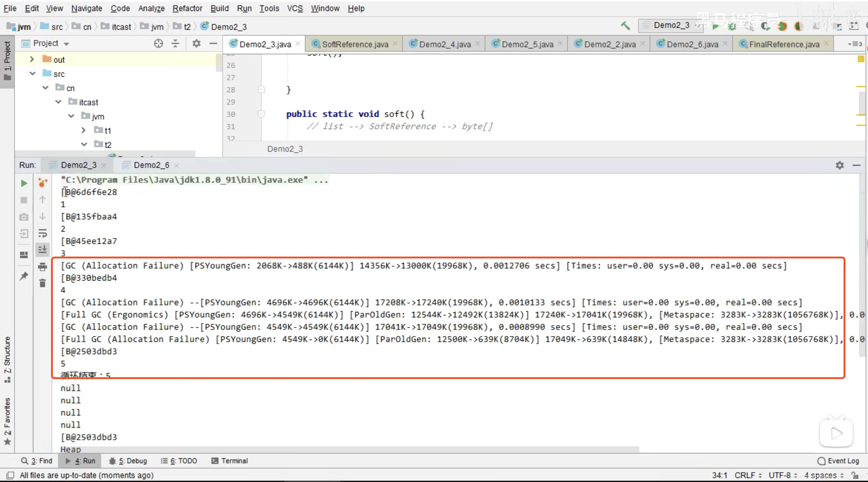Image resolution: width=868 pixels, height=482 pixels.
Task: Open the VCS menu
Action: click(295, 9)
